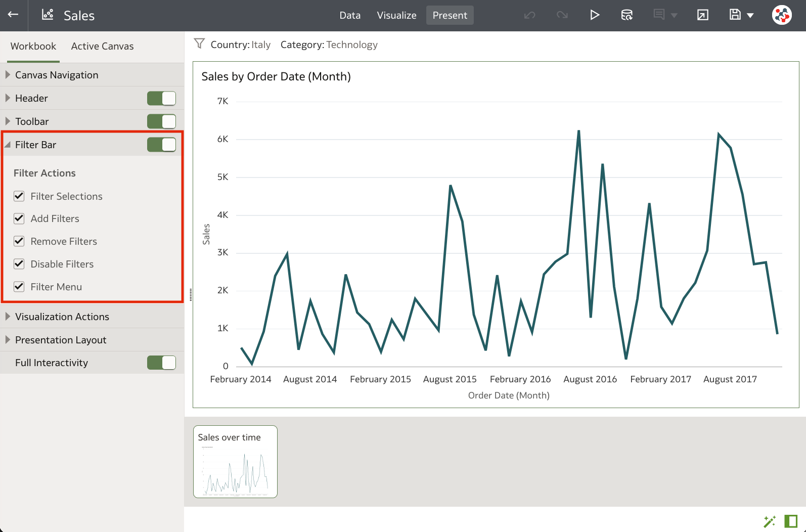Turn off the Filter Bar switch

pyautogui.click(x=161, y=145)
